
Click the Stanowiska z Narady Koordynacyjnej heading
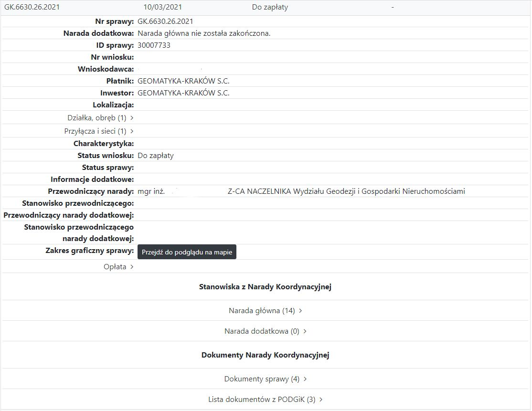coord(265,287)
